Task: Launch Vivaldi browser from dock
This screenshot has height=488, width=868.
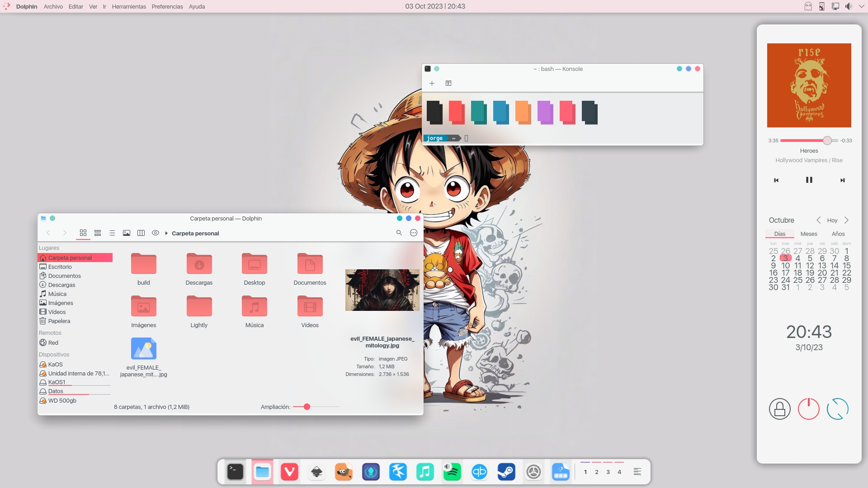Action: pyautogui.click(x=289, y=472)
